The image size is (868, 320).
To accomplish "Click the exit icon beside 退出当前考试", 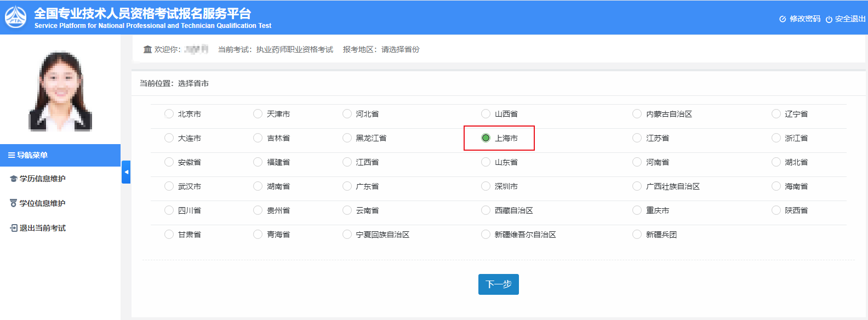I will (14, 228).
